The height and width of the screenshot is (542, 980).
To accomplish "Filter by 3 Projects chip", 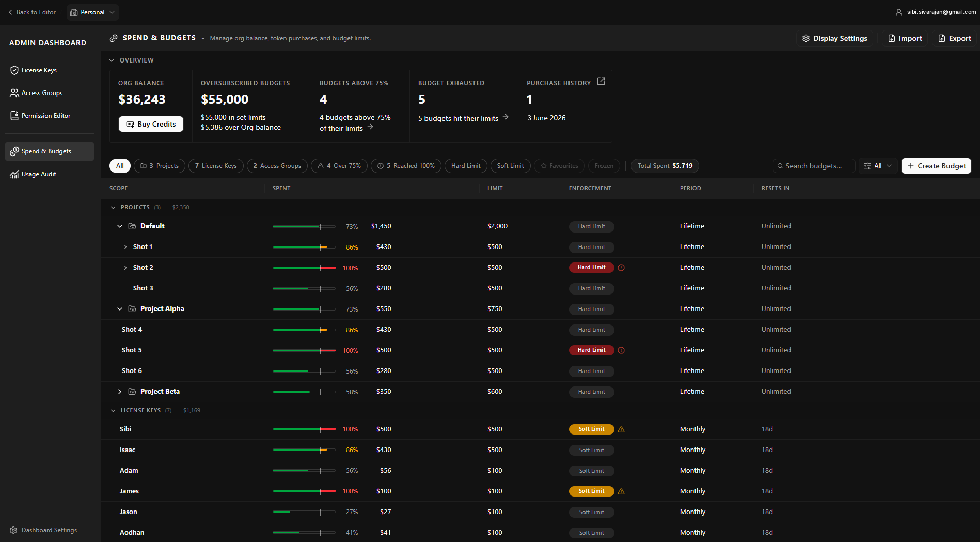I will coord(160,166).
